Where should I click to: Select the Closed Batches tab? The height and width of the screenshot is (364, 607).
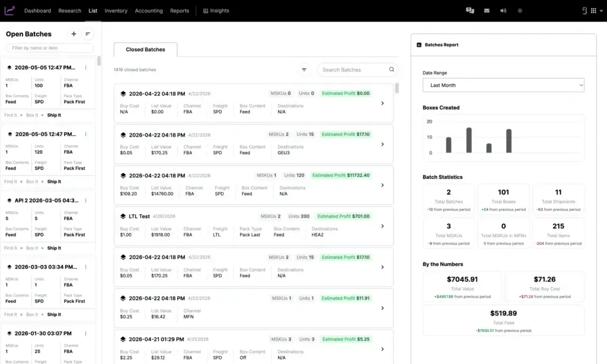pyautogui.click(x=146, y=50)
